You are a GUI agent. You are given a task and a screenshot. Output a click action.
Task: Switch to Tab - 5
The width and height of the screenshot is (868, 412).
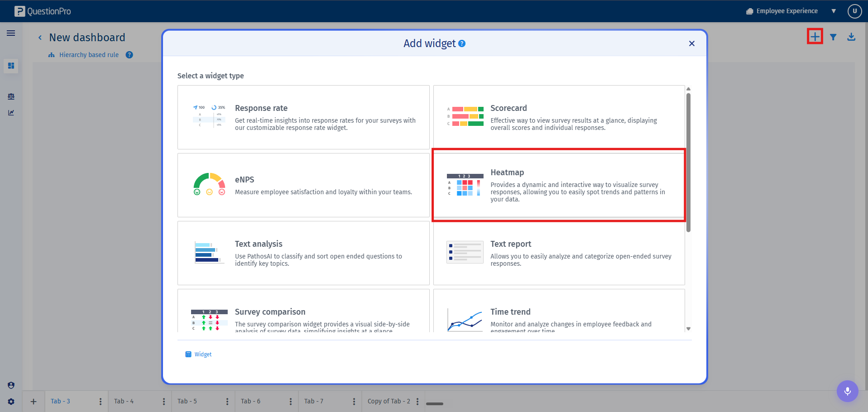187,401
